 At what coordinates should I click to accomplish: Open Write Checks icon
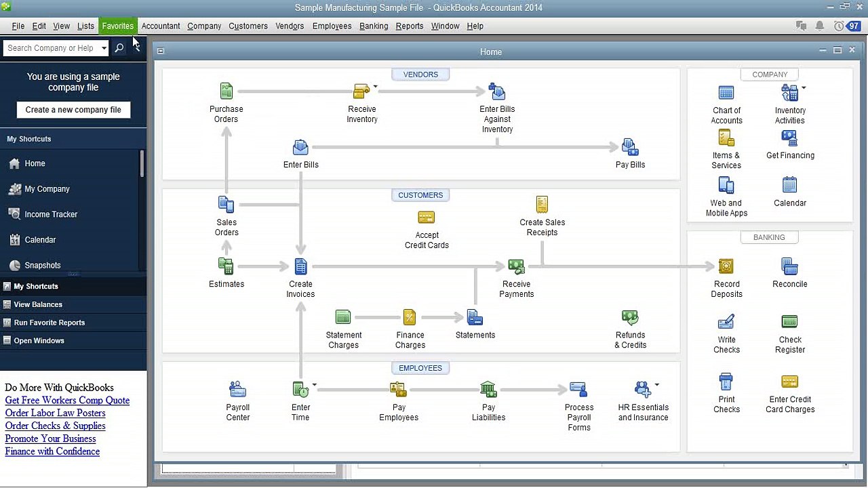tap(726, 322)
